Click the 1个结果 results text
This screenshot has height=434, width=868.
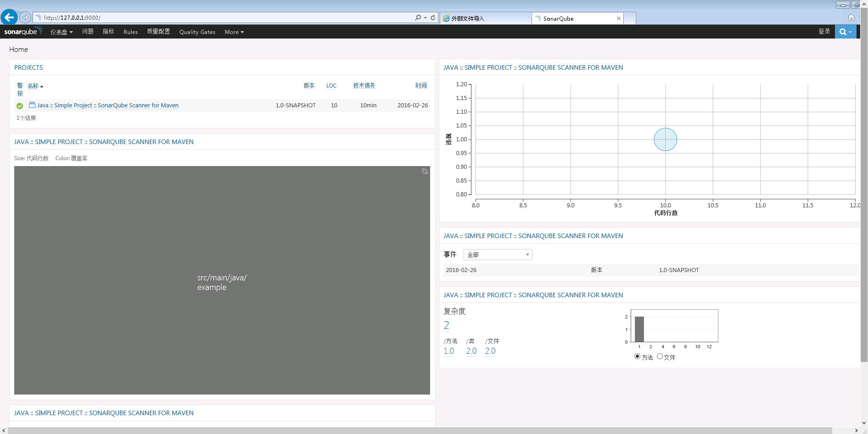click(x=26, y=118)
